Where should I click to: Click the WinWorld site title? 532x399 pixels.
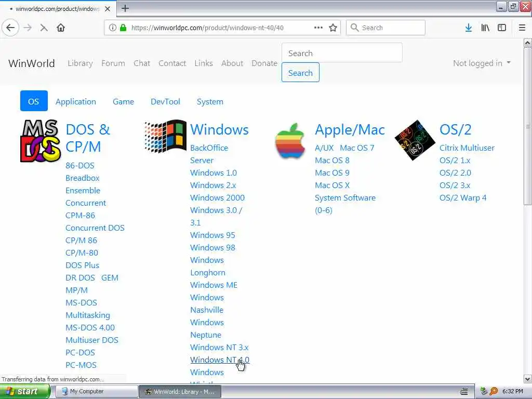coord(31,63)
